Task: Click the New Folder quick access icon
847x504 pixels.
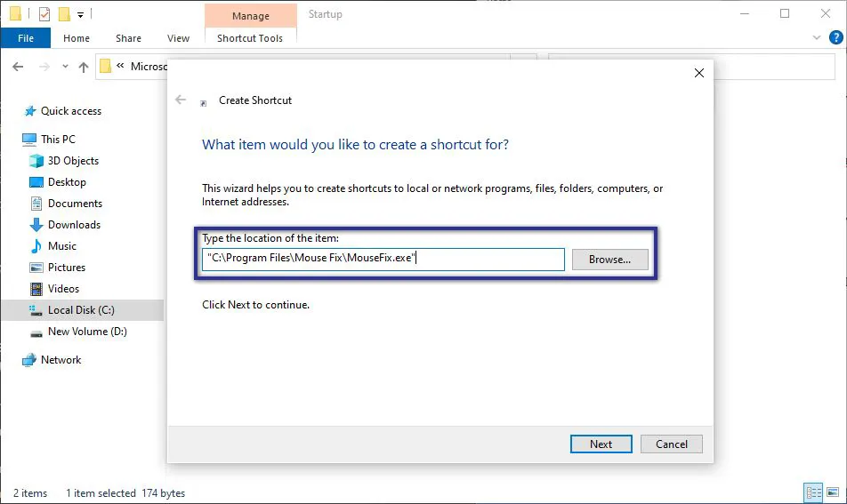Action: click(x=64, y=14)
